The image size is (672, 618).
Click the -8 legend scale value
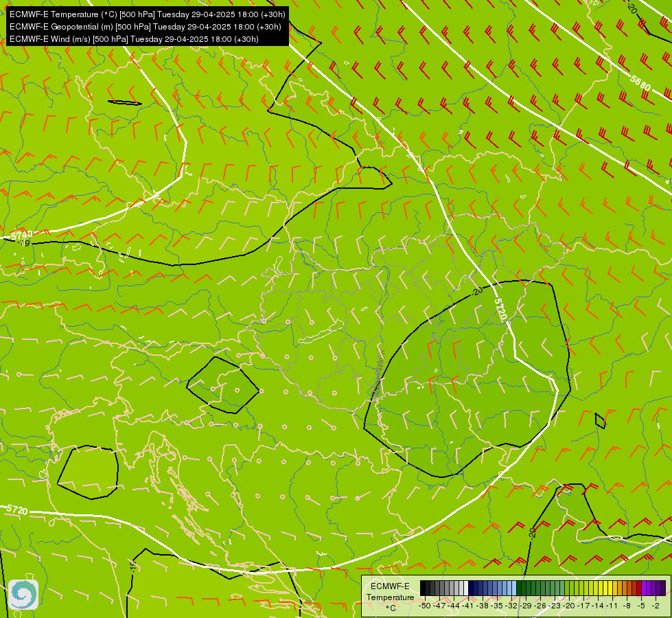coord(627,606)
